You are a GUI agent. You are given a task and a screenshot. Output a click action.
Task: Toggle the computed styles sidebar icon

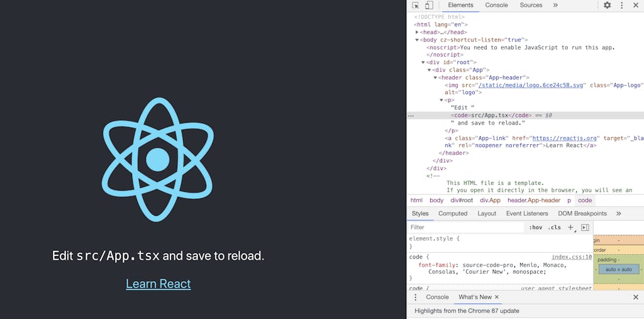tap(585, 227)
